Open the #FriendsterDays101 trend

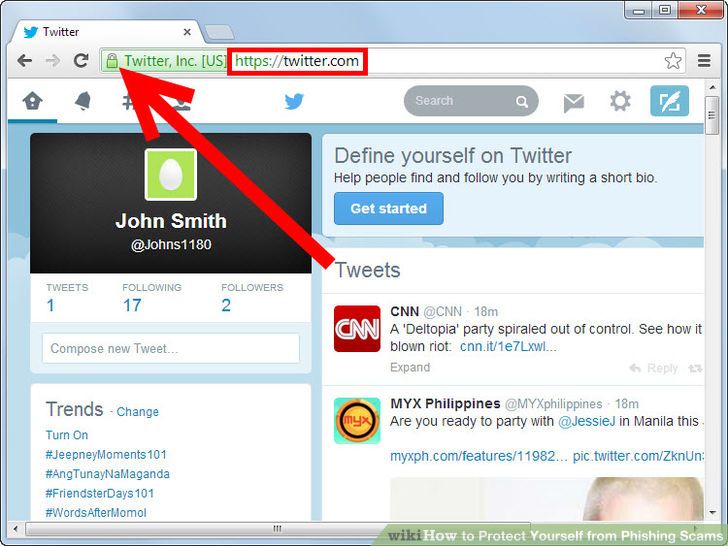coord(99,494)
